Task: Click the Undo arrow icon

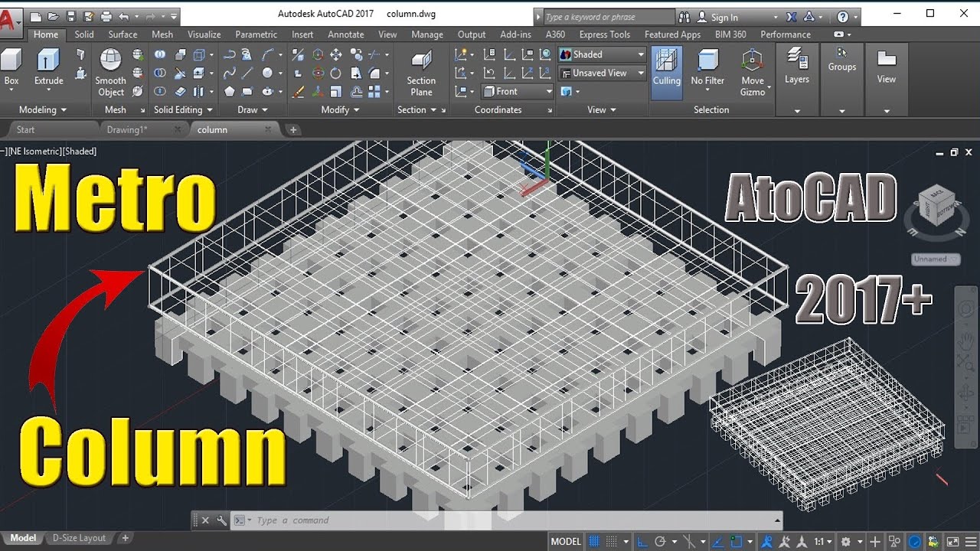Action: 124,16
